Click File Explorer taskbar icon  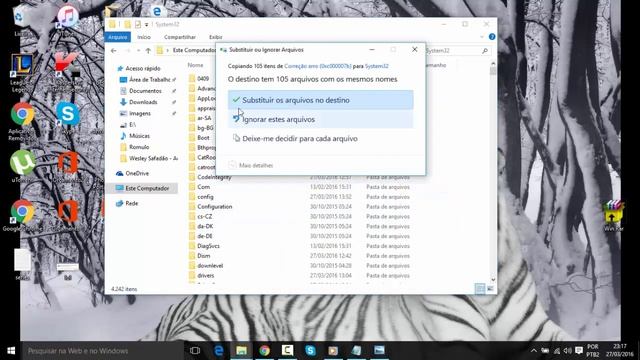(x=242, y=351)
